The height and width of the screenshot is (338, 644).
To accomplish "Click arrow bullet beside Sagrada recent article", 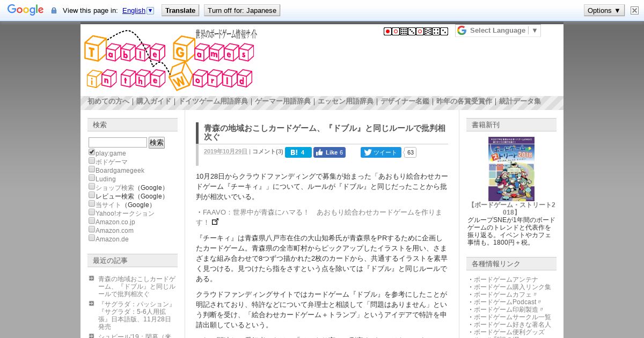I will [x=92, y=303].
